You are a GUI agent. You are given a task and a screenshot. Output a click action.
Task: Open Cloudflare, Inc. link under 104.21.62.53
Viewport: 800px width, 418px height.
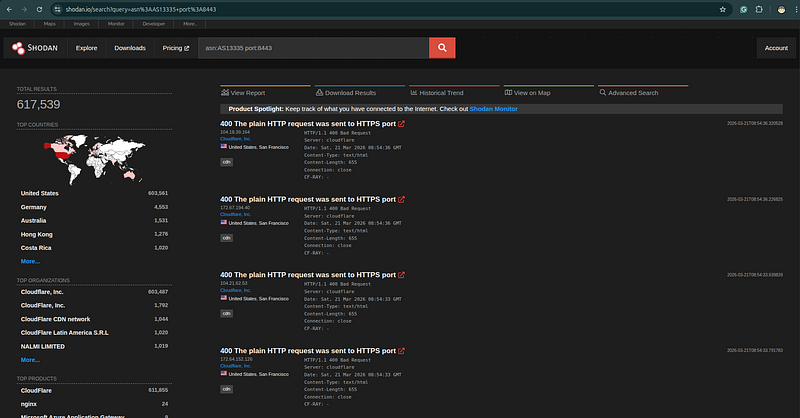[235, 290]
